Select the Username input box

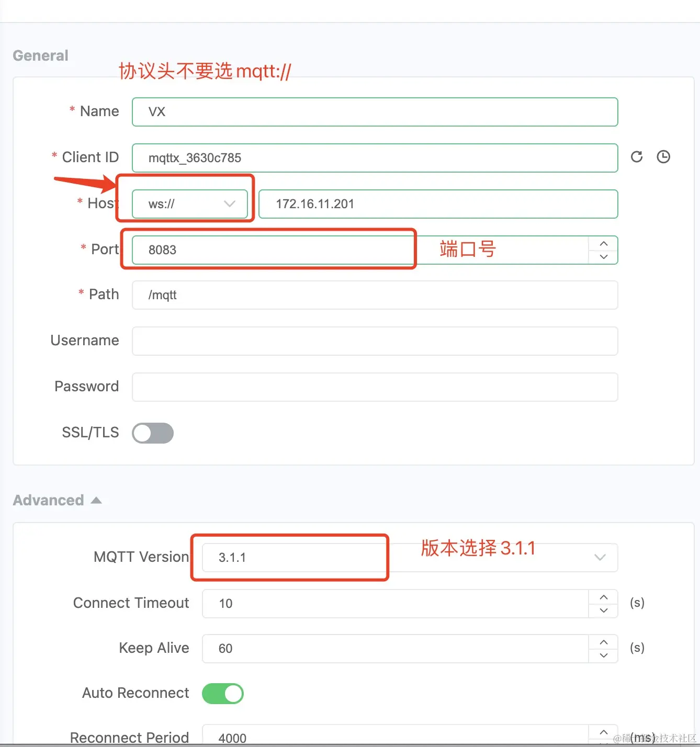click(375, 341)
